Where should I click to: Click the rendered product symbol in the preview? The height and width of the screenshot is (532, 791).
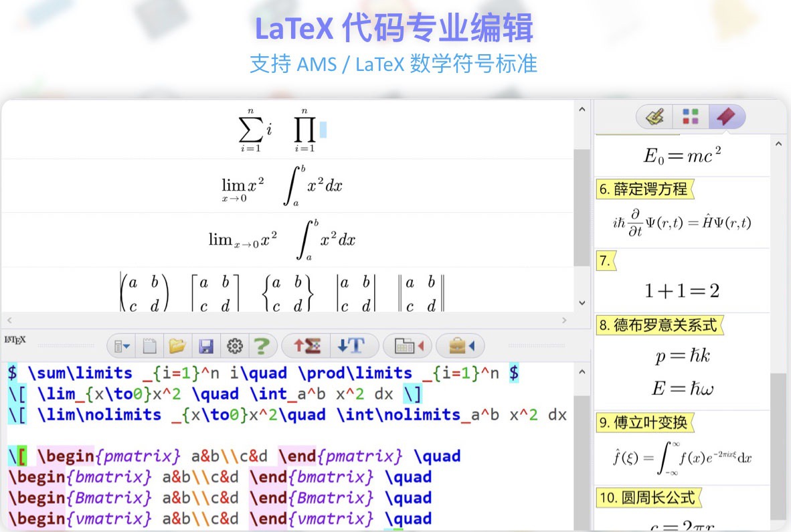(304, 130)
